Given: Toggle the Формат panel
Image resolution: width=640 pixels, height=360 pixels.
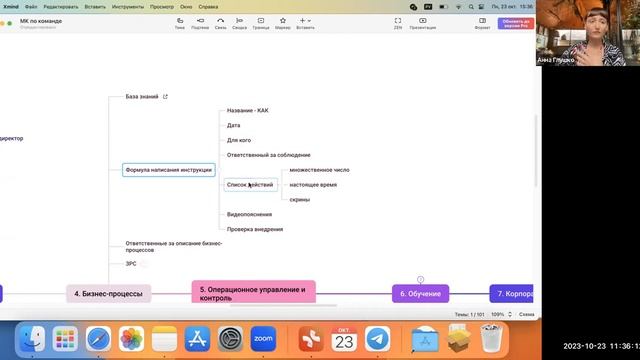Looking at the screenshot, I should tap(482, 23).
